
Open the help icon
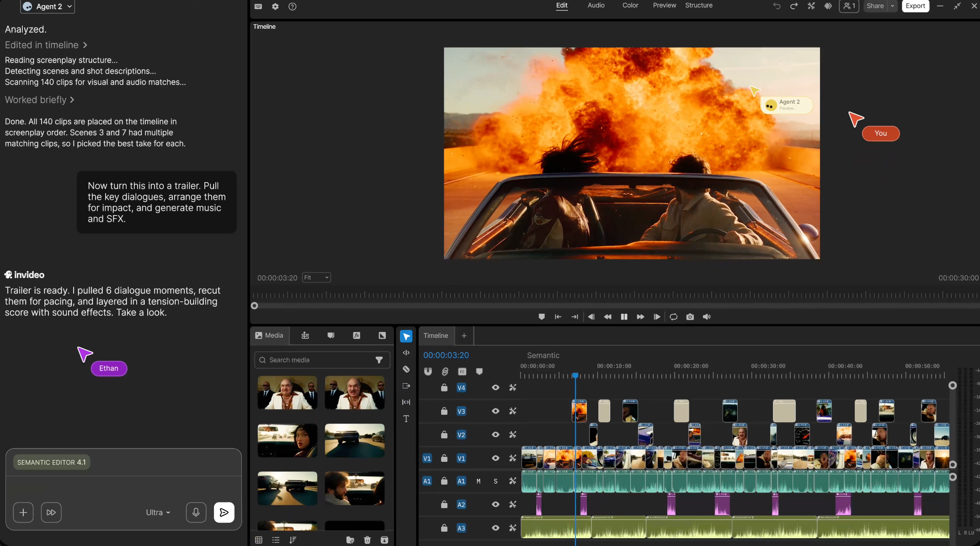point(293,6)
